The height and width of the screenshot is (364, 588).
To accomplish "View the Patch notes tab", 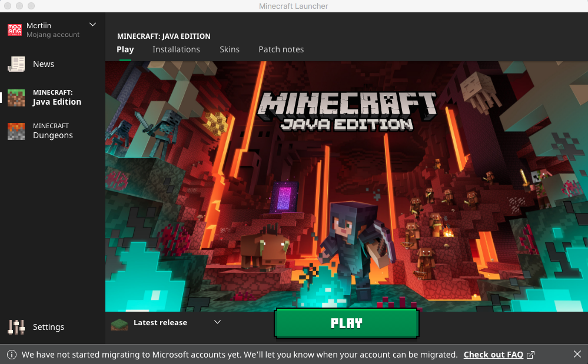I will click(281, 49).
